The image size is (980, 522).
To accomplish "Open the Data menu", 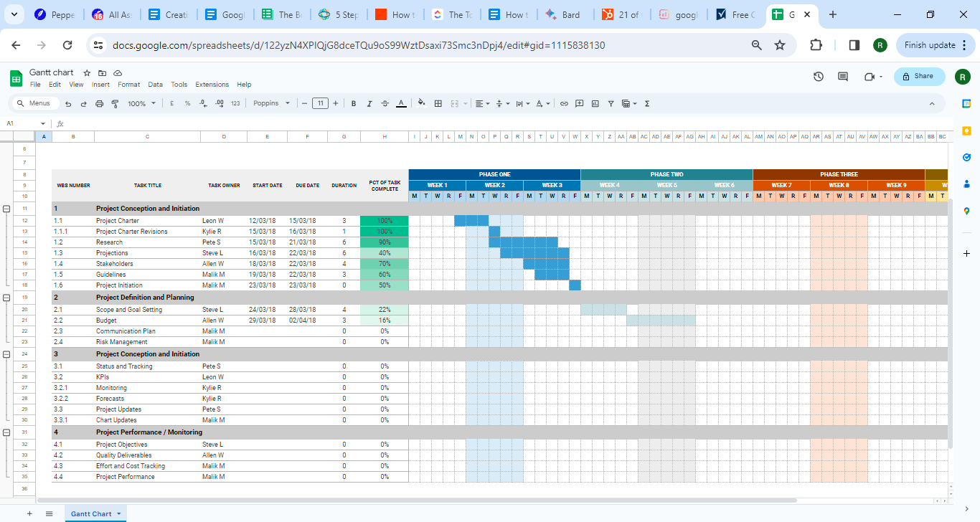I will click(x=156, y=85).
